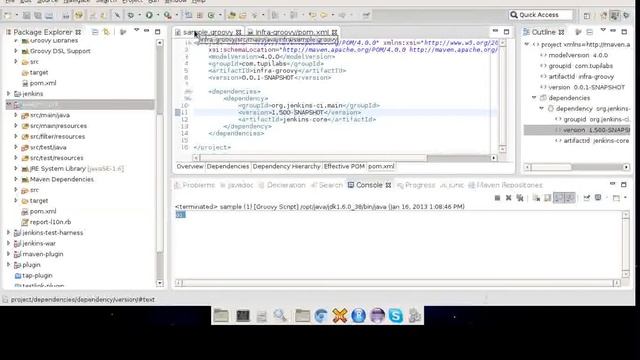Click the New file wizard icon

[7, 16]
